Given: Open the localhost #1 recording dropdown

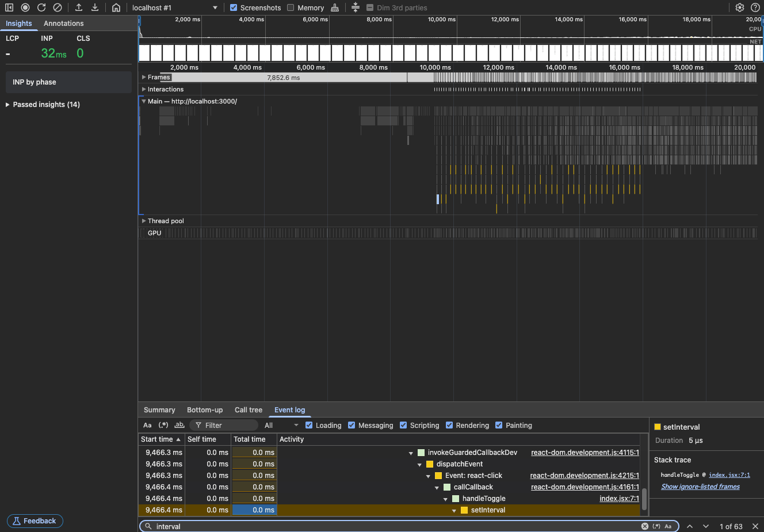Looking at the screenshot, I should point(175,7).
